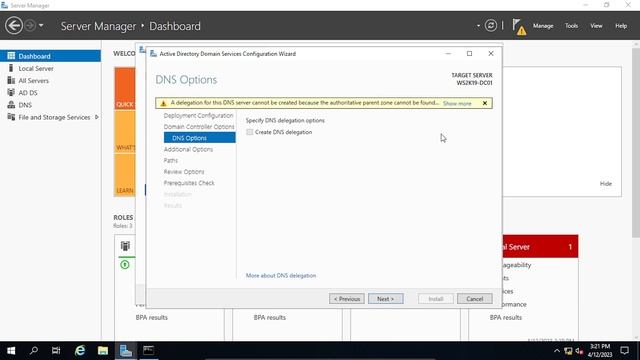This screenshot has width=640, height=360.
Task: Click Show more in warning banner
Action: pyautogui.click(x=457, y=104)
